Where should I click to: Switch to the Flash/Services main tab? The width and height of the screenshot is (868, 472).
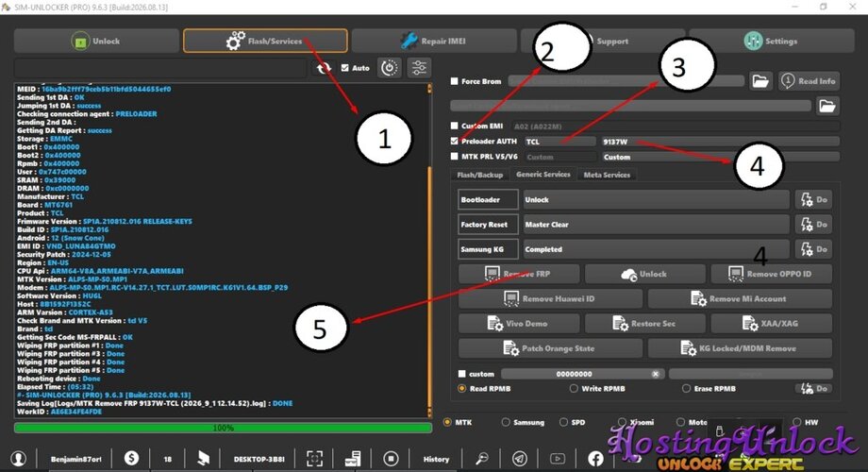265,41
